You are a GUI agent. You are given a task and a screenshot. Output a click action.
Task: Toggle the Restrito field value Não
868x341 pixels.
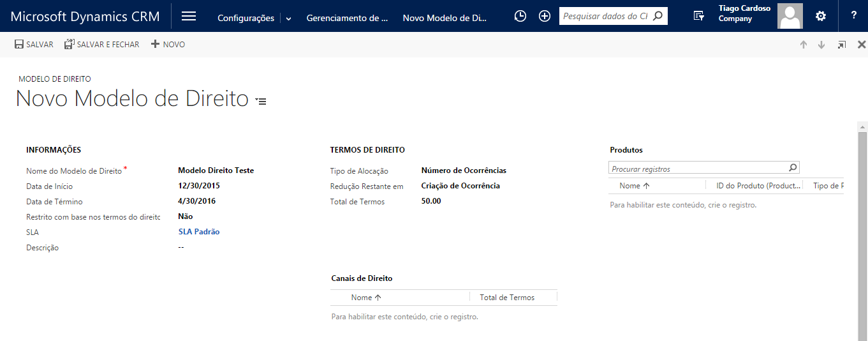point(186,216)
